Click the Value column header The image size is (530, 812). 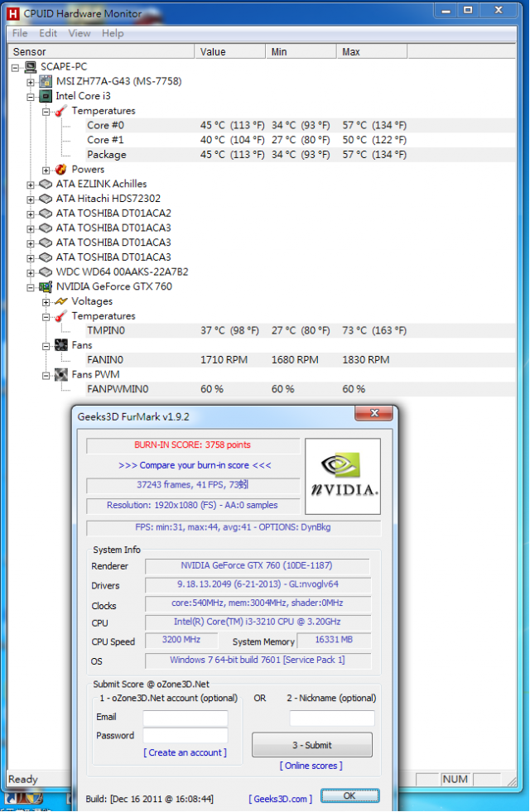(x=230, y=52)
